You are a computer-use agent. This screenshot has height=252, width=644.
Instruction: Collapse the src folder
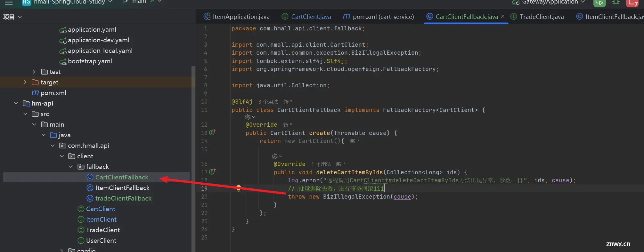pyautogui.click(x=25, y=114)
